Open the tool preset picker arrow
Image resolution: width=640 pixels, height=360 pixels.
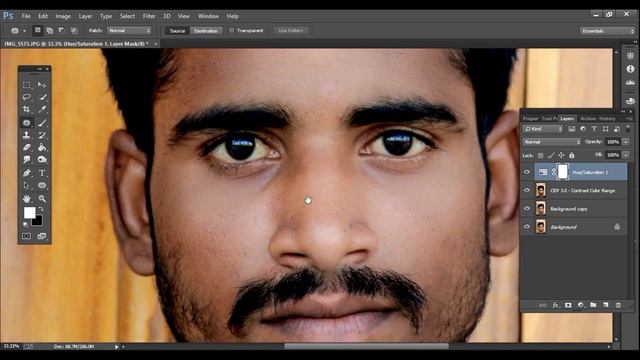24,31
